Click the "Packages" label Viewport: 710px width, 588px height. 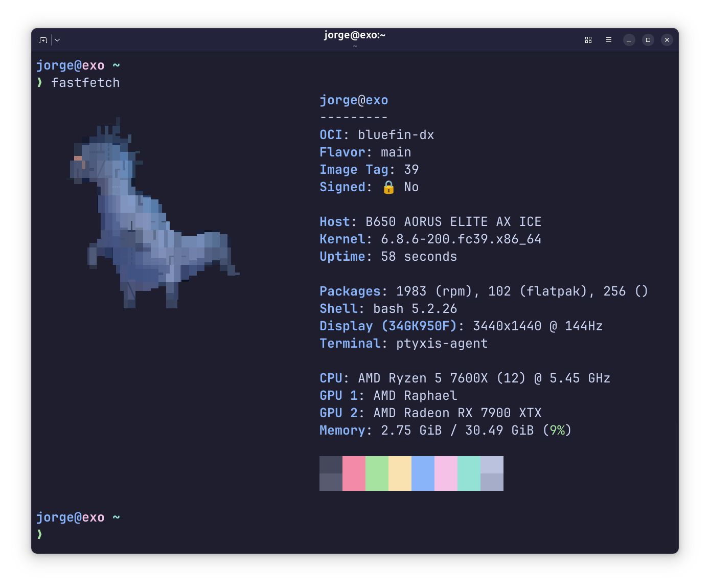350,291
